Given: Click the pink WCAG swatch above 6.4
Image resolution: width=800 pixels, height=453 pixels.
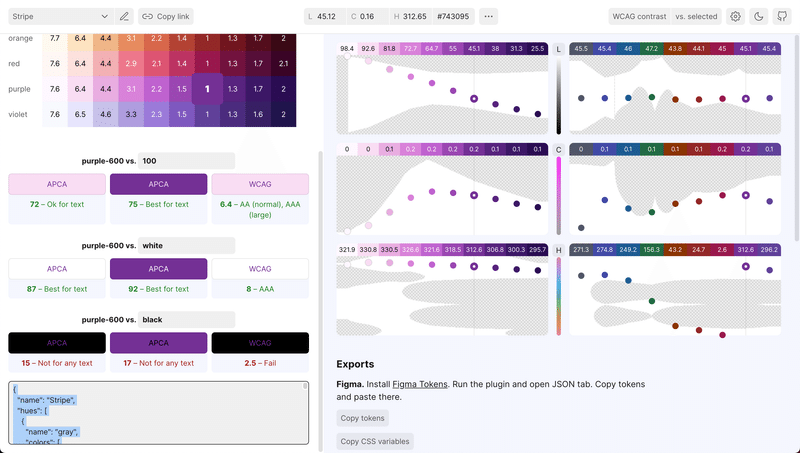Looking at the screenshot, I should [260, 184].
